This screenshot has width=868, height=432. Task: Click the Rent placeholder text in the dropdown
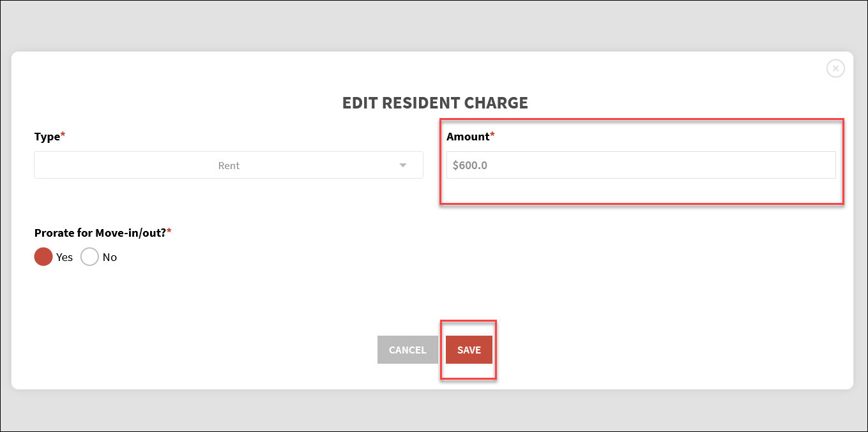click(229, 165)
